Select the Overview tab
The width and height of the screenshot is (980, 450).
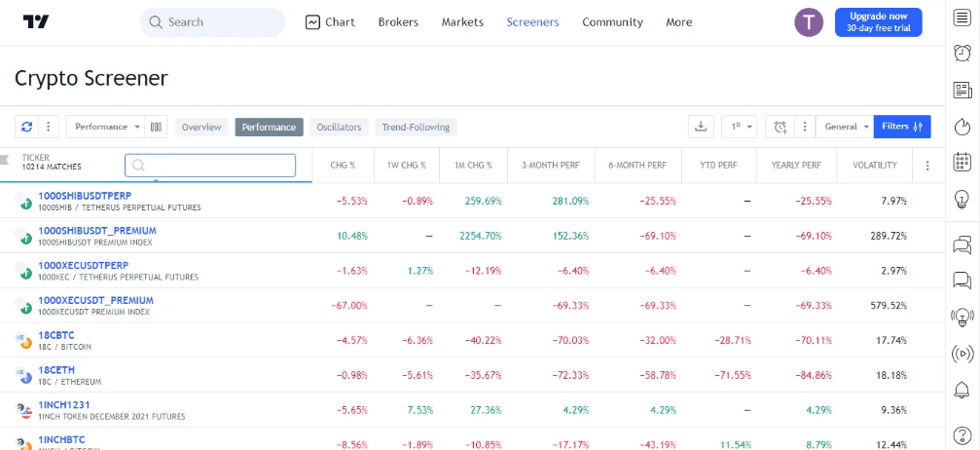click(201, 127)
